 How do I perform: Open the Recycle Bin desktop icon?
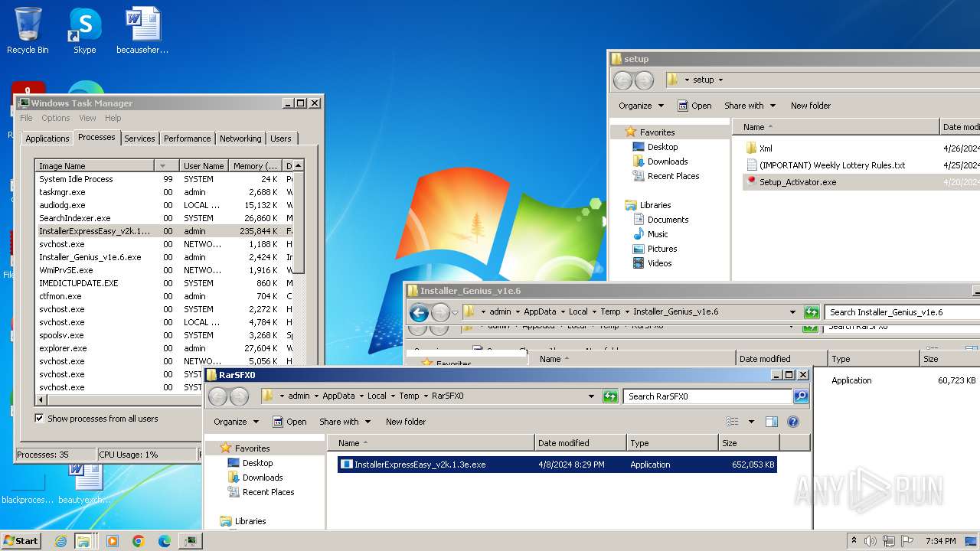[28, 31]
